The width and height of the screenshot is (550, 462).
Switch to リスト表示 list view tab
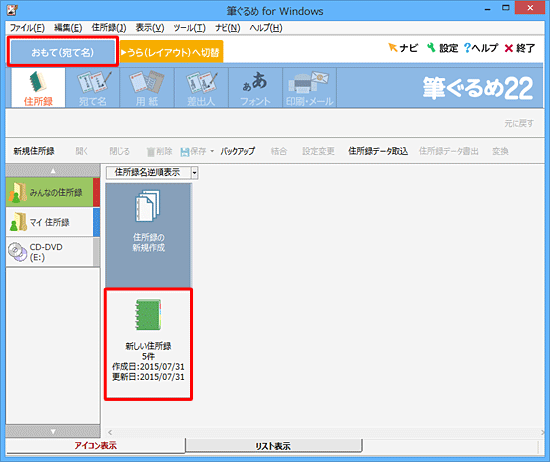(x=273, y=446)
